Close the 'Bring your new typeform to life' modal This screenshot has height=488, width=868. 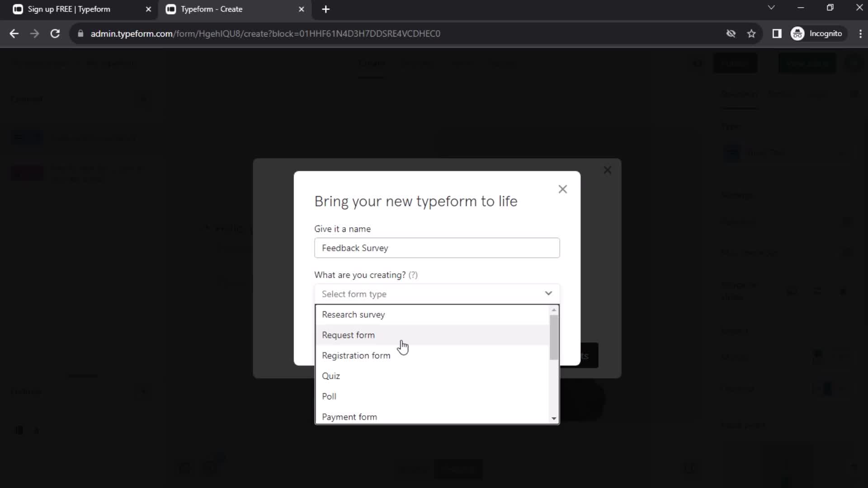[x=562, y=189]
